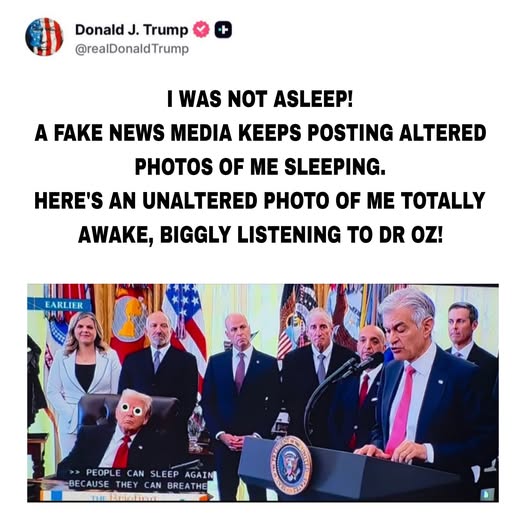Screen dimensions: 526x526
Task: Click the yellow bell emblem on the red flag
Action: 128,318
